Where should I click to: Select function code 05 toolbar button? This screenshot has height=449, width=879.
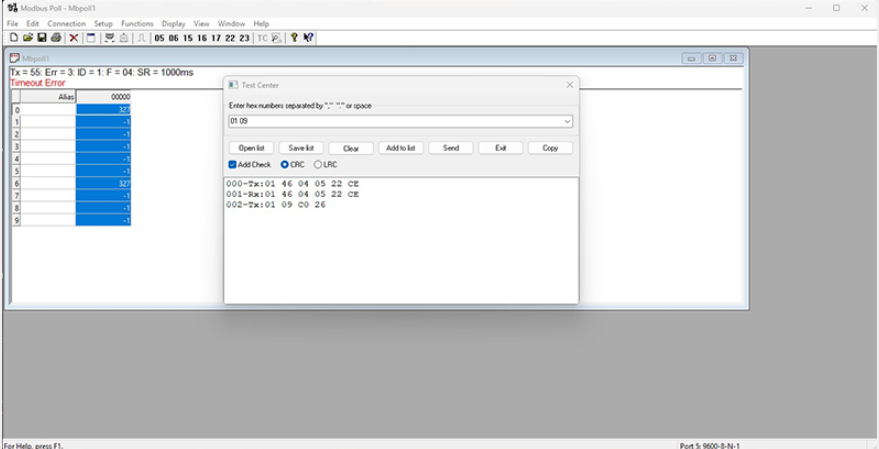(x=159, y=38)
